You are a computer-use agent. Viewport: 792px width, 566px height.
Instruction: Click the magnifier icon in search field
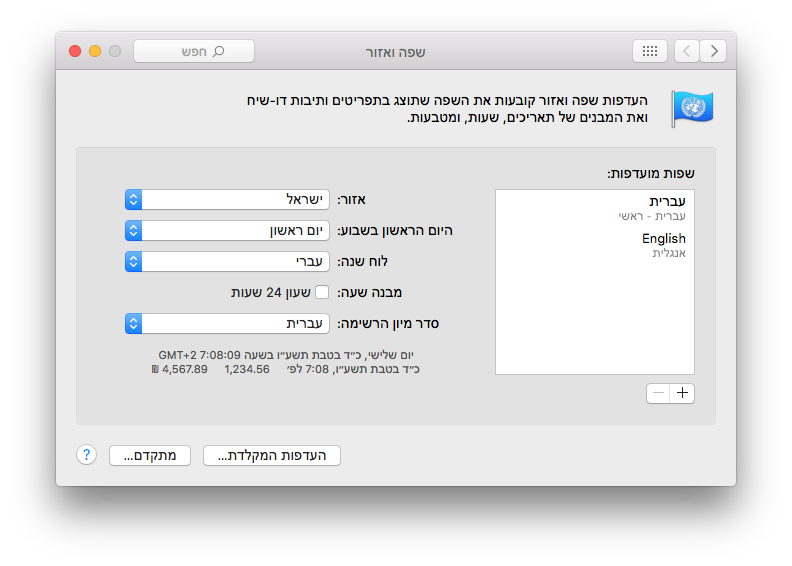[x=219, y=51]
